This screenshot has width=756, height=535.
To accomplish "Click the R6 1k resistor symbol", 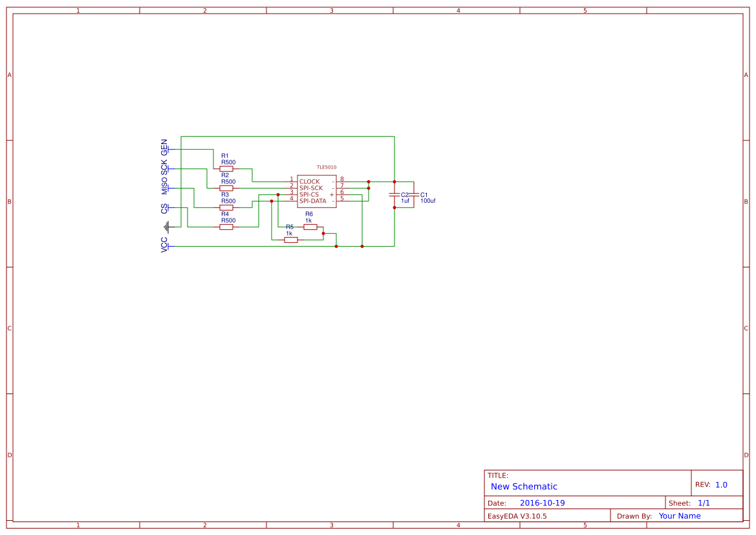I will (310, 227).
